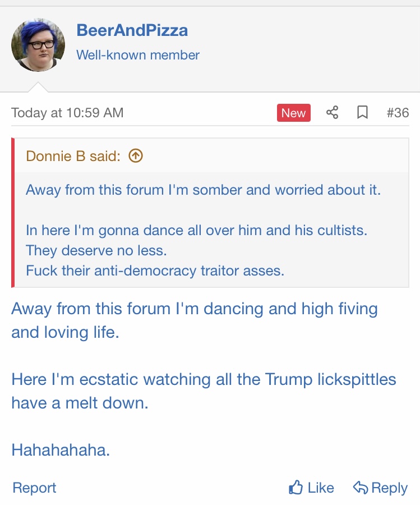Open the #36 post permalink
420x505 pixels.
click(398, 113)
